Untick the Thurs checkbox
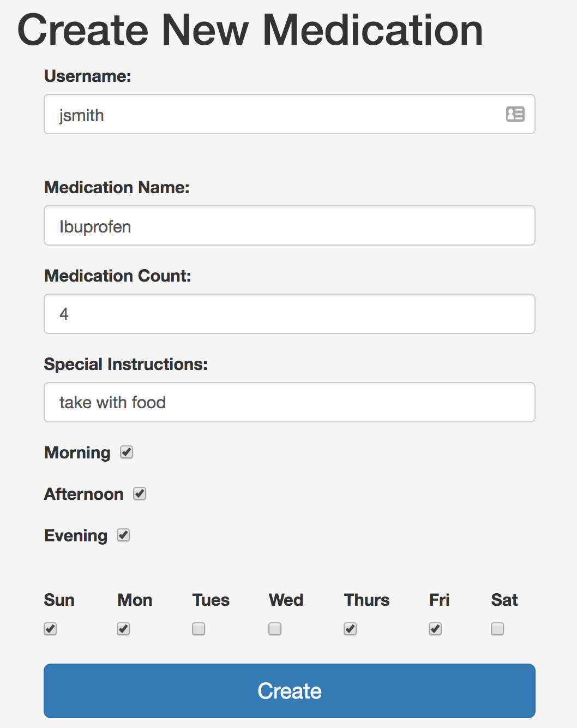The image size is (577, 728). click(x=350, y=629)
